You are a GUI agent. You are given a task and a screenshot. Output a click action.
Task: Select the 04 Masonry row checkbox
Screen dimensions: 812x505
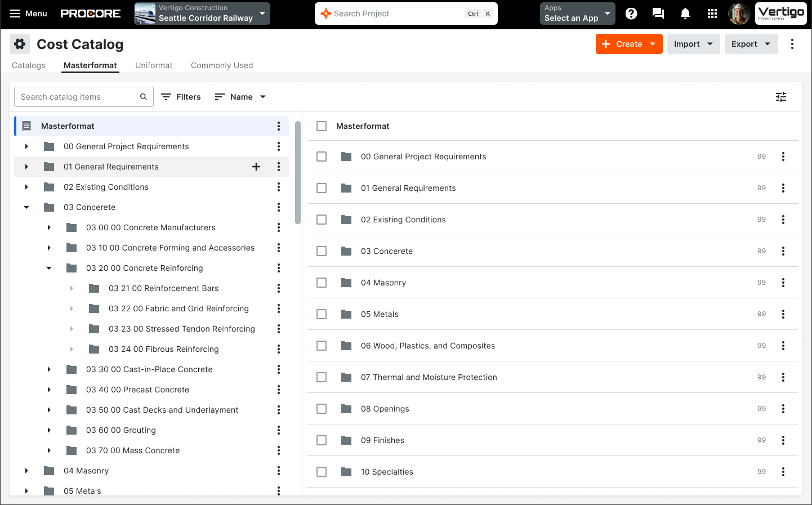click(322, 283)
